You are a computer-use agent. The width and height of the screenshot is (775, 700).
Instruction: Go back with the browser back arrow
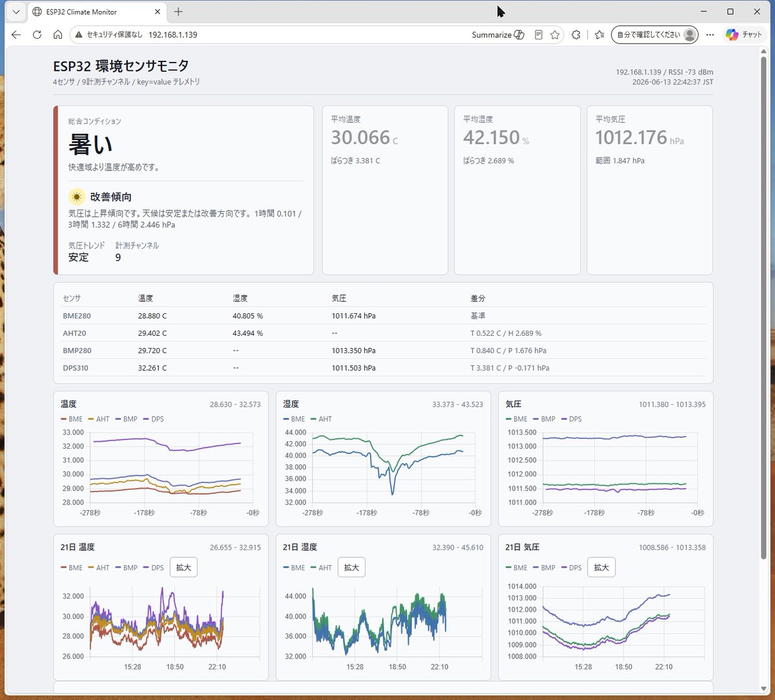(16, 35)
